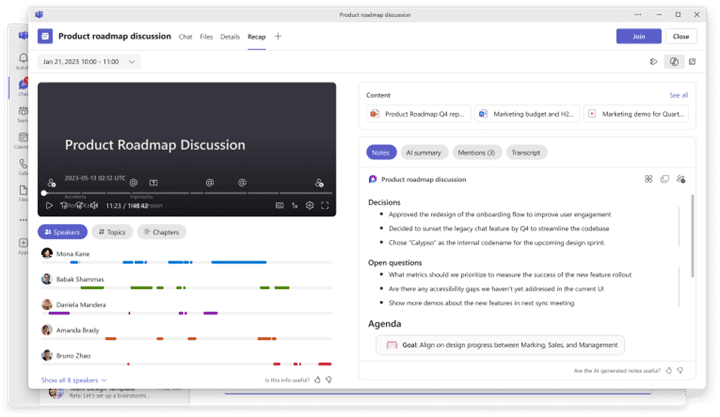Open the Transcript tab

(x=526, y=152)
